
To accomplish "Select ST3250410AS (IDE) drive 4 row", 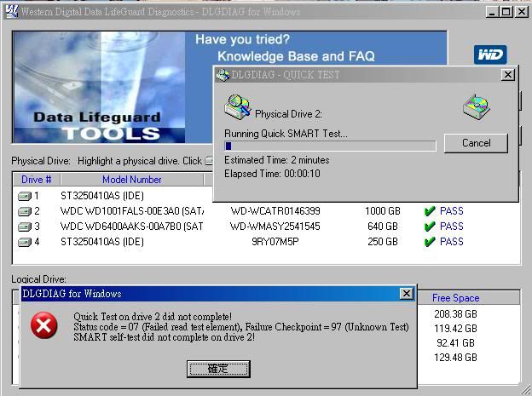I will pos(102,242).
